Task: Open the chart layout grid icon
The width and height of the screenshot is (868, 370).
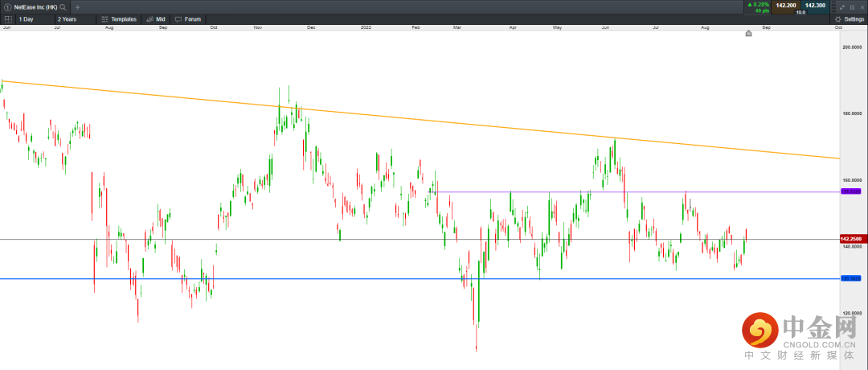Action: click(x=8, y=18)
